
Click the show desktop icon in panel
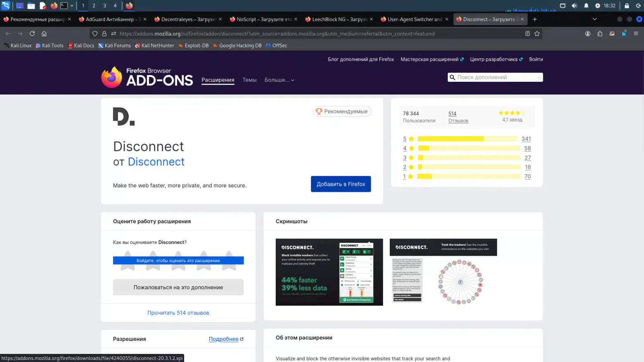coord(19,6)
